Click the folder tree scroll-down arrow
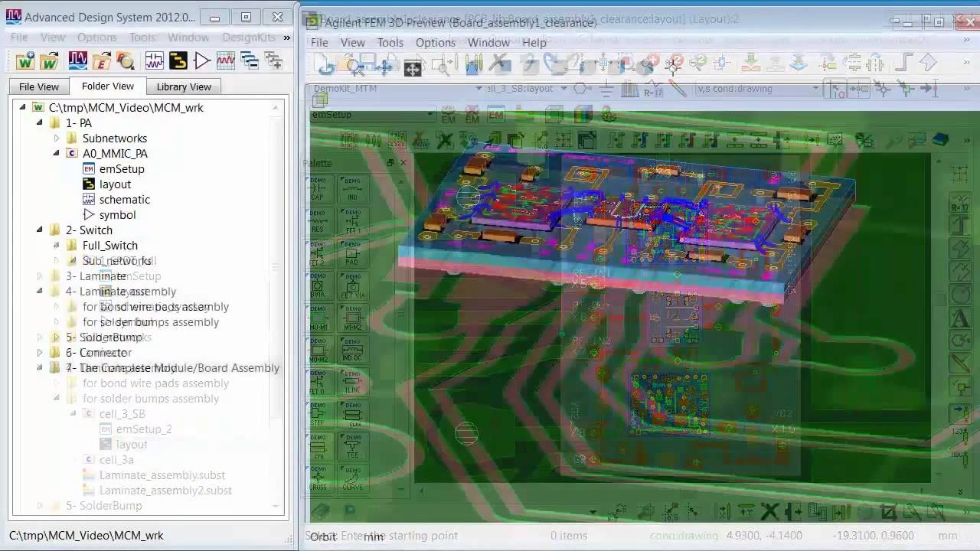This screenshot has height=551, width=980. (x=275, y=507)
